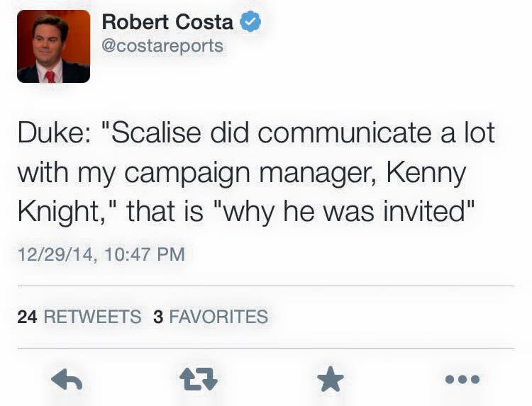View the list of 24 RETWEETS
This screenshot has width=532, height=406.
click(79, 317)
